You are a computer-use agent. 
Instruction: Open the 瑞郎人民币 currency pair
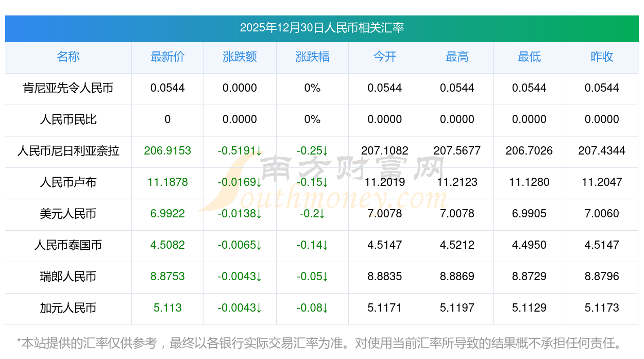[68, 277]
